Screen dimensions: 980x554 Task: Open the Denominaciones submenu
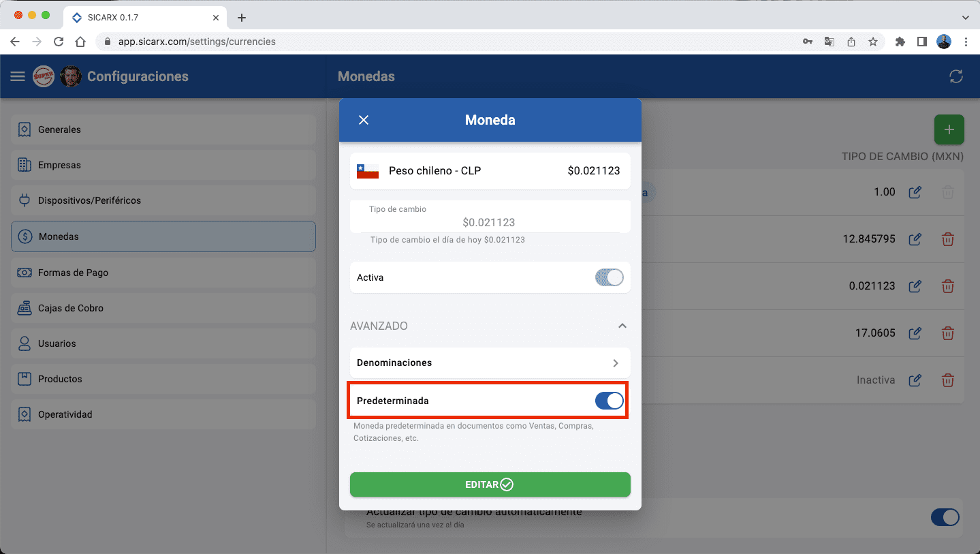(490, 363)
